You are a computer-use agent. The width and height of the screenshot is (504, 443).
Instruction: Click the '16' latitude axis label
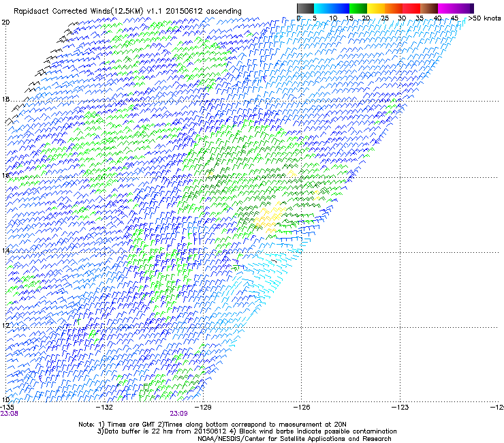pyautogui.click(x=5, y=176)
